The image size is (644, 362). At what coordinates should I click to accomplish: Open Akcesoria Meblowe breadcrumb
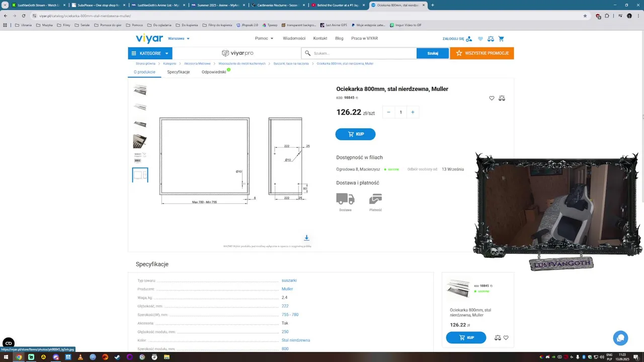[197, 64]
